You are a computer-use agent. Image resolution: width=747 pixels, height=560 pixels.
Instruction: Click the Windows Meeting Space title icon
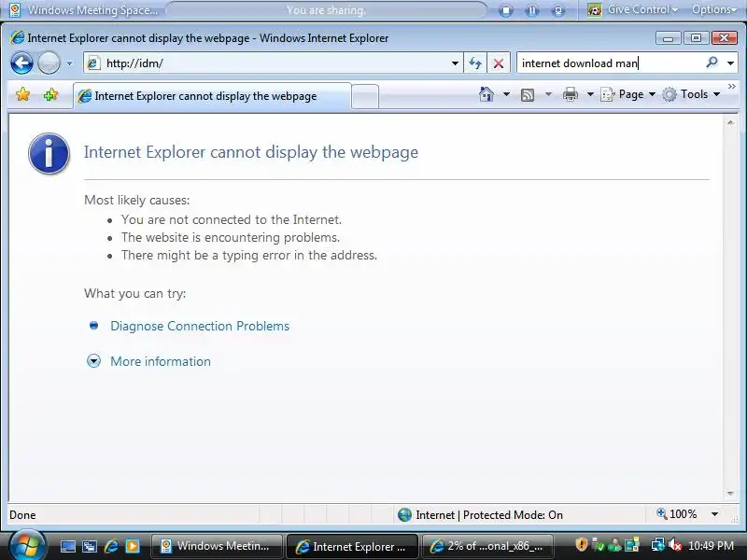(15, 10)
